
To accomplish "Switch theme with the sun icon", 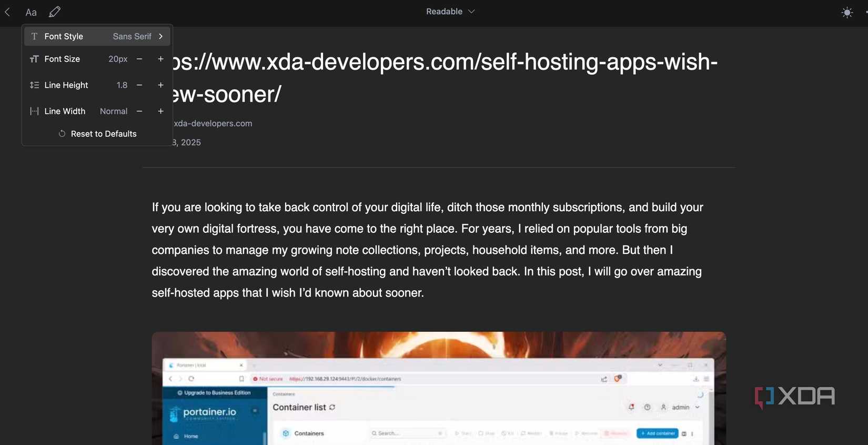I will 847,12.
